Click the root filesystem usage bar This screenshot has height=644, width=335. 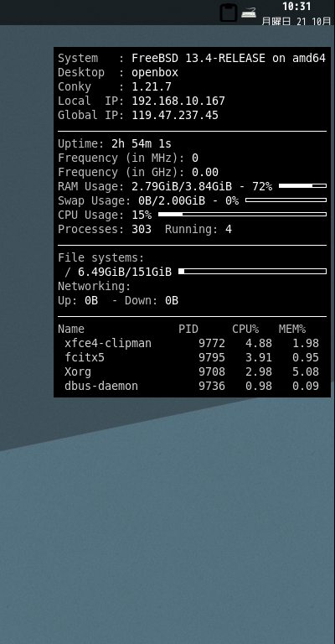253,272
